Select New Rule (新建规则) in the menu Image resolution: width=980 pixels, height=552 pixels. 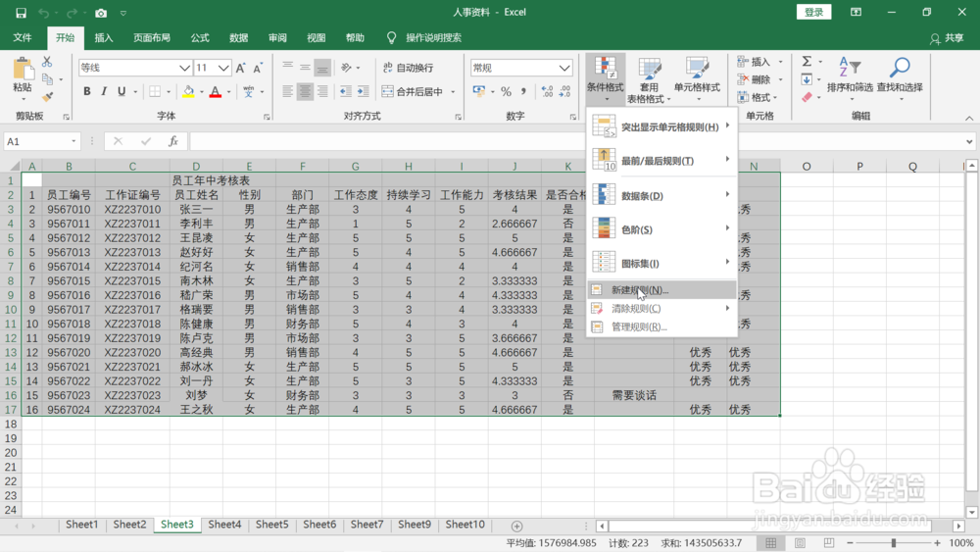point(661,290)
